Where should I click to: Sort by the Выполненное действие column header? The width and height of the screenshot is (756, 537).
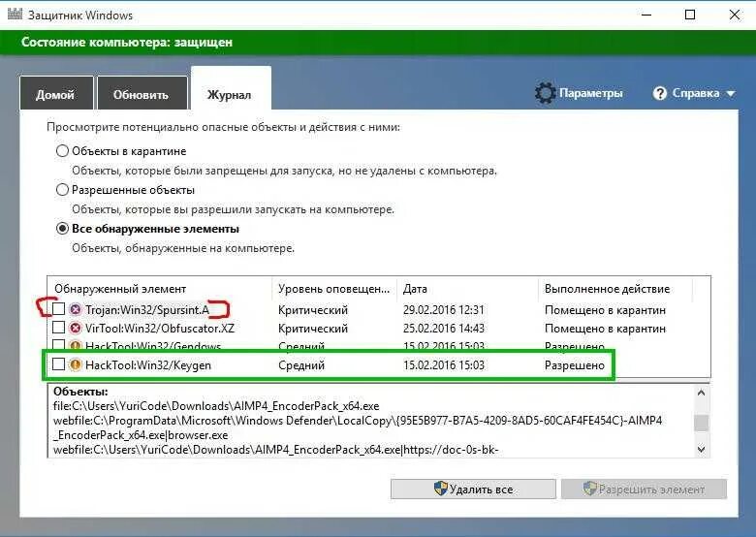(615, 289)
